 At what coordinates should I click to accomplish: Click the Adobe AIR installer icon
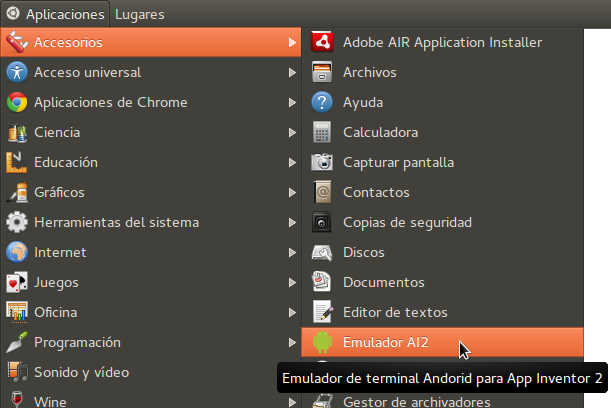322,42
